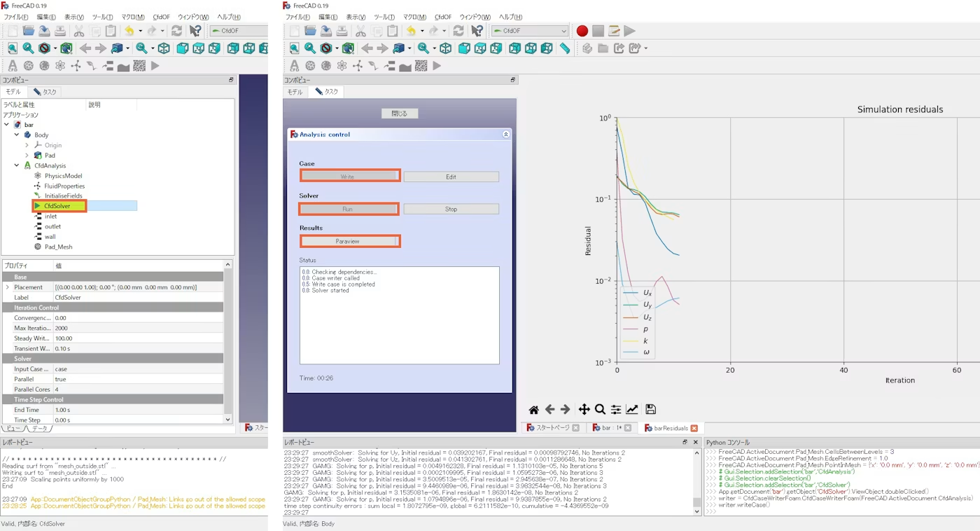Open マクロ(M) menu in right window

click(415, 17)
